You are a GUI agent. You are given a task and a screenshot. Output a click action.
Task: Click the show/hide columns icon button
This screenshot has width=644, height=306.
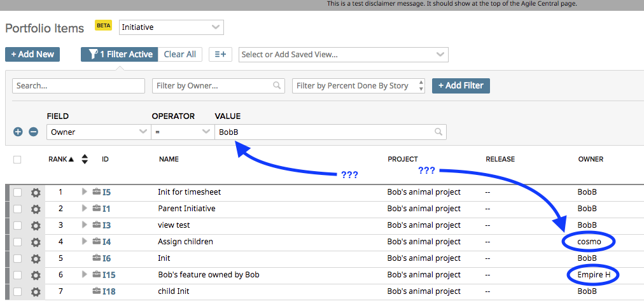[221, 54]
